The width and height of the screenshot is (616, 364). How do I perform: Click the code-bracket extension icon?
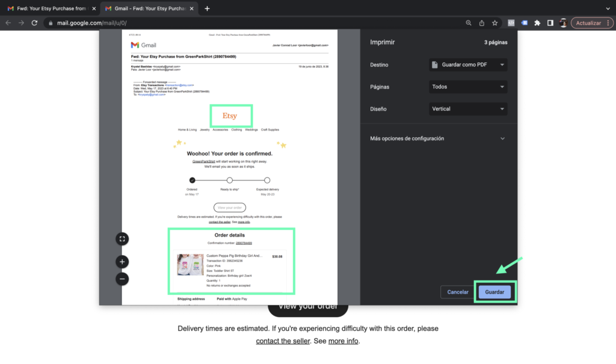pos(511,23)
